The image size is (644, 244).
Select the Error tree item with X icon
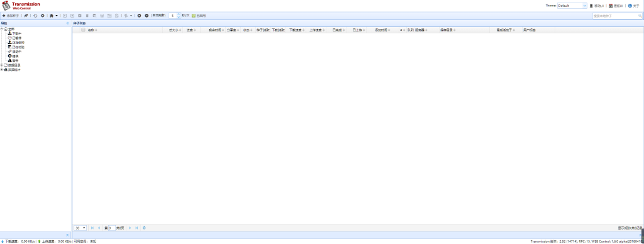[x=13, y=56]
